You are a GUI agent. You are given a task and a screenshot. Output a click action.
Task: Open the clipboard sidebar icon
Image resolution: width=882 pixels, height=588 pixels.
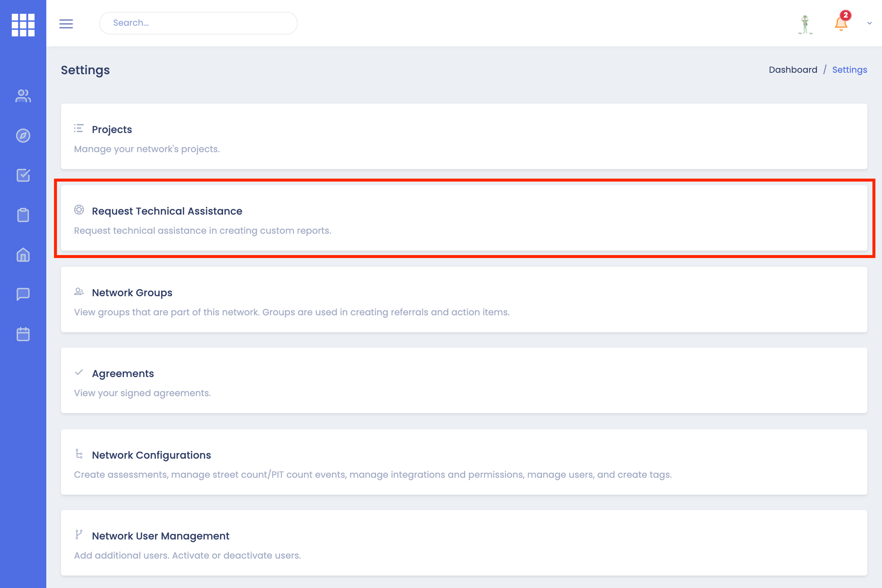point(23,215)
